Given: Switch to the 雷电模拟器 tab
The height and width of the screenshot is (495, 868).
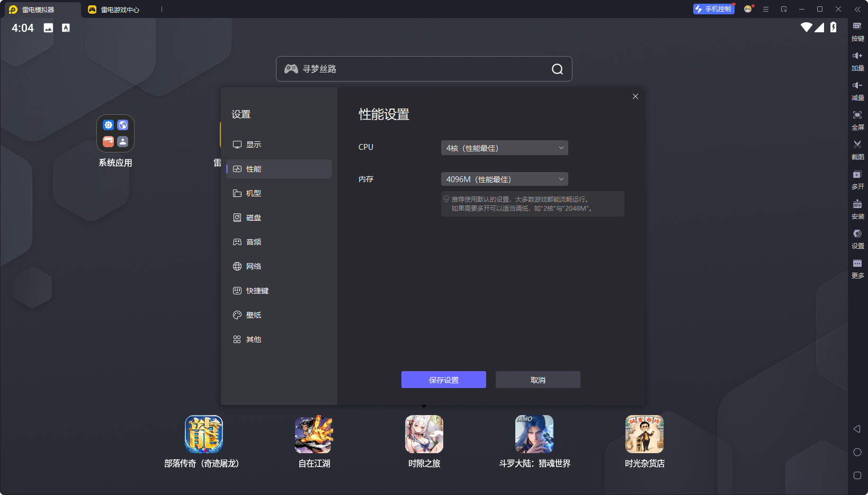Looking at the screenshot, I should (x=41, y=10).
